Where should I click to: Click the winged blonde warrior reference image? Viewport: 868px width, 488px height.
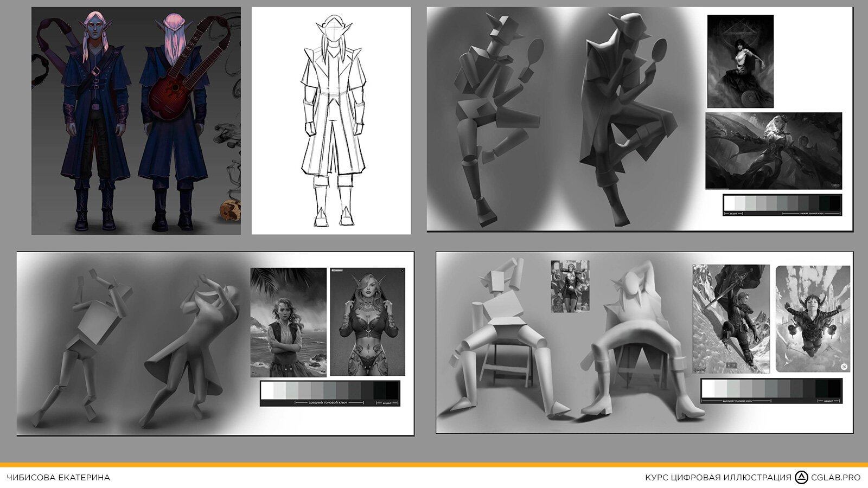(774, 151)
